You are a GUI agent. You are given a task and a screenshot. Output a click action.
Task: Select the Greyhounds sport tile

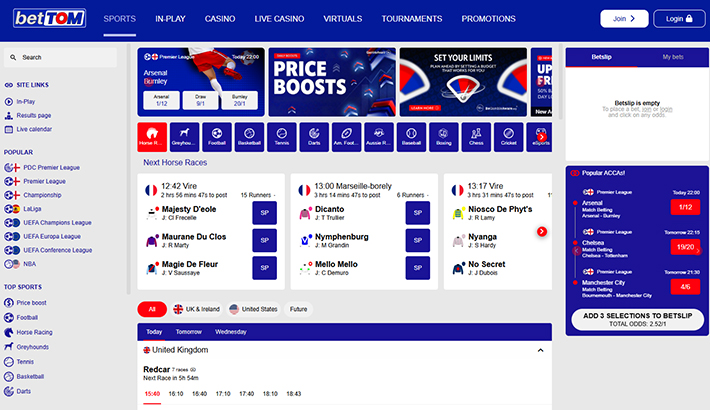[184, 137]
